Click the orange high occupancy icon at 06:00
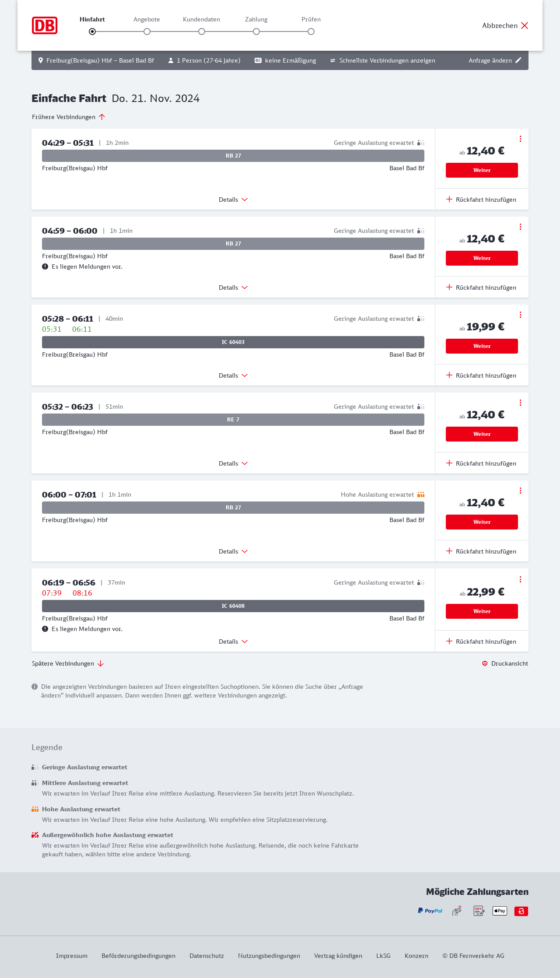Viewport: 560px width, 978px height. click(421, 494)
